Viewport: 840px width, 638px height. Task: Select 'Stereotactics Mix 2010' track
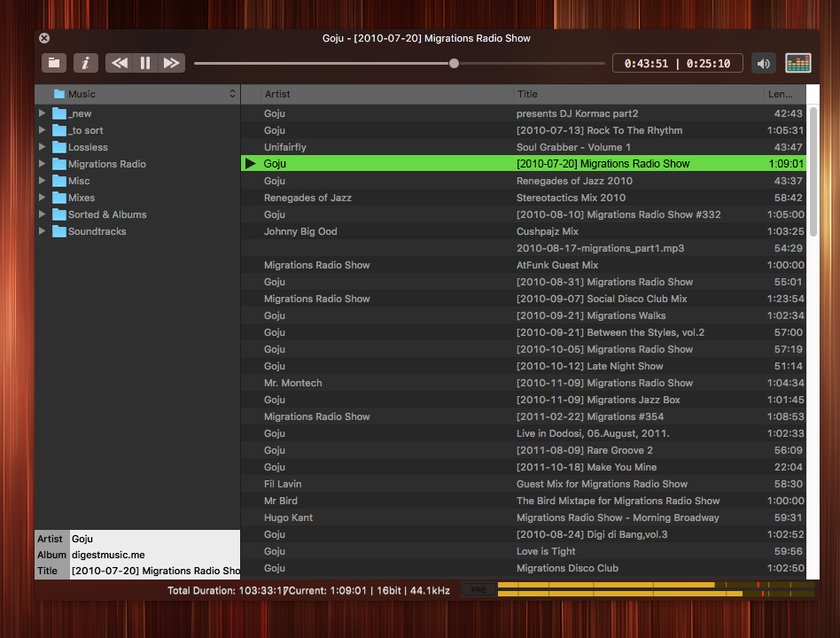pyautogui.click(x=524, y=198)
